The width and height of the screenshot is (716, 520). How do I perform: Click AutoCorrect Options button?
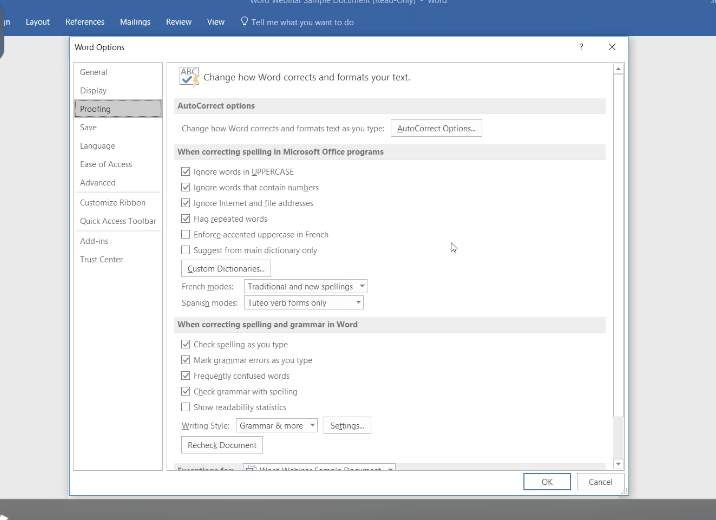click(x=436, y=128)
